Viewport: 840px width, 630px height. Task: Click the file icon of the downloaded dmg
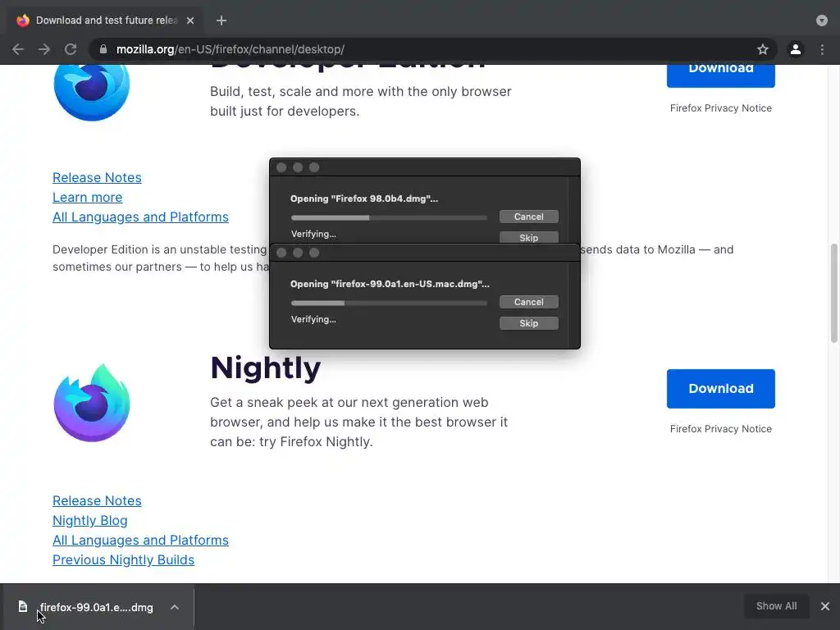22,606
